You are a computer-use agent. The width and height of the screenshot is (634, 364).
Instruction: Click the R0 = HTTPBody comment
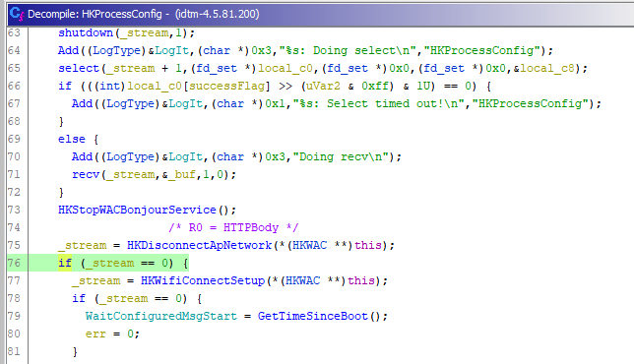click(x=233, y=227)
